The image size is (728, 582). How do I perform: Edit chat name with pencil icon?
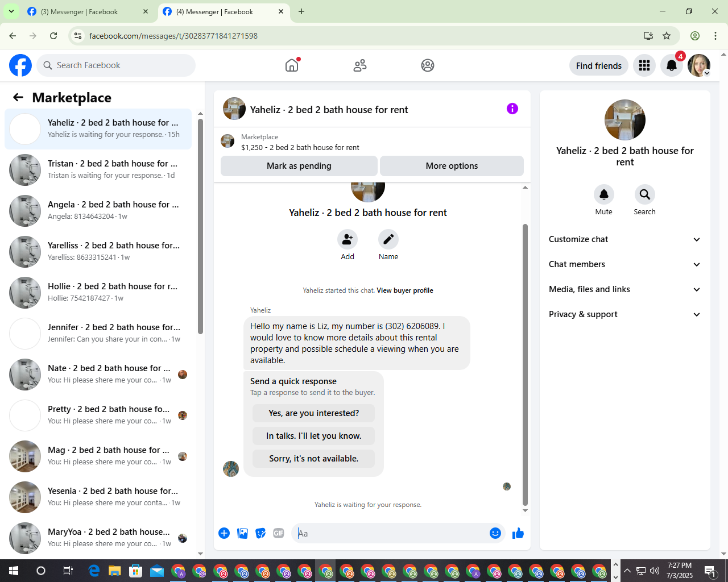pos(388,239)
